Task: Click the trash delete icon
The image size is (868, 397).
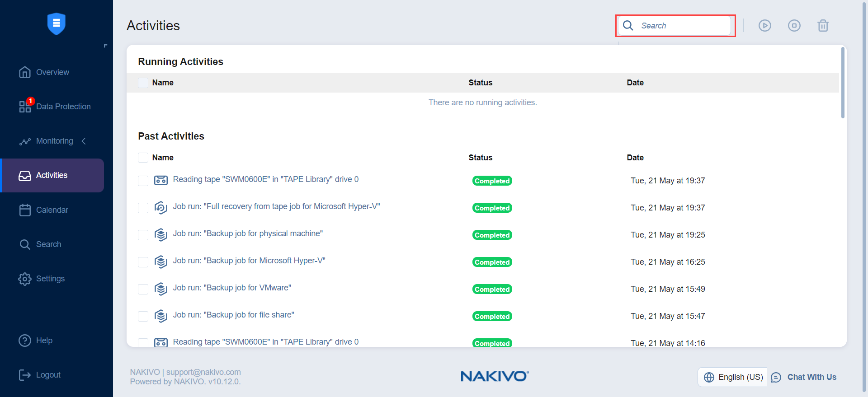Action: coord(823,26)
